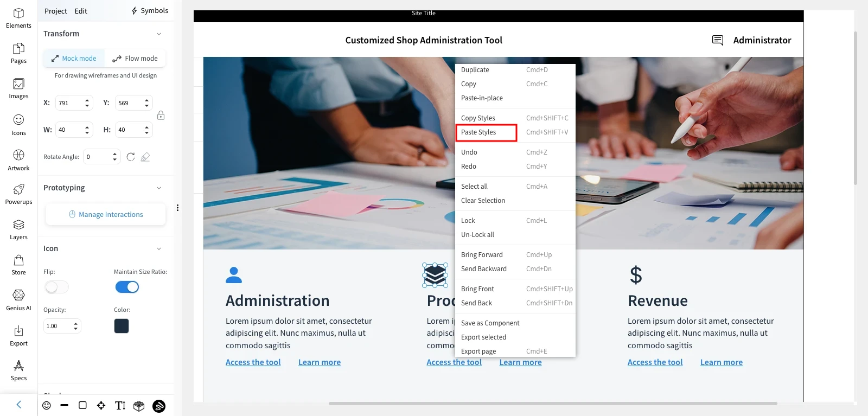Screen dimensions: 868x416
Task: Step the W width value
Action: (x=87, y=130)
